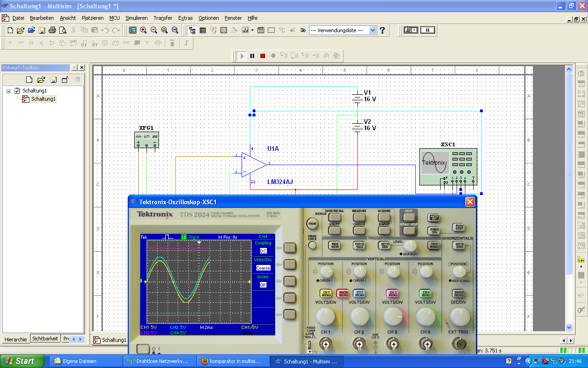Open the Platzieren menu
Image resolution: width=588 pixels, height=368 pixels.
click(x=93, y=18)
